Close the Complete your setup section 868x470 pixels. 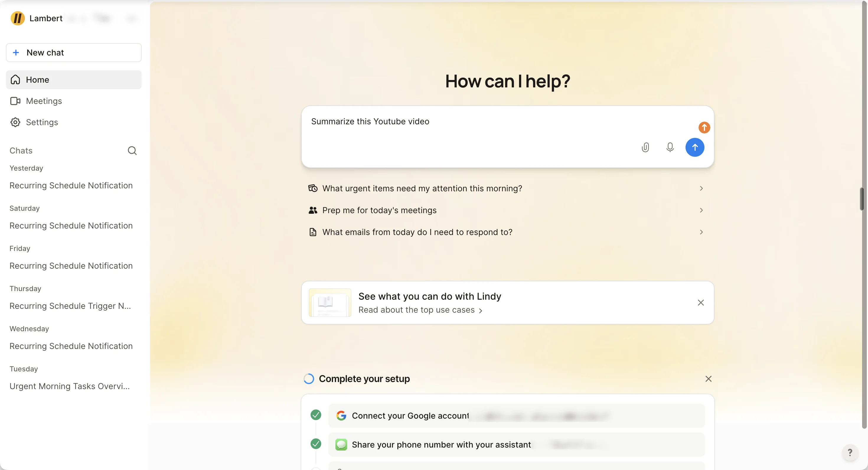coord(709,379)
